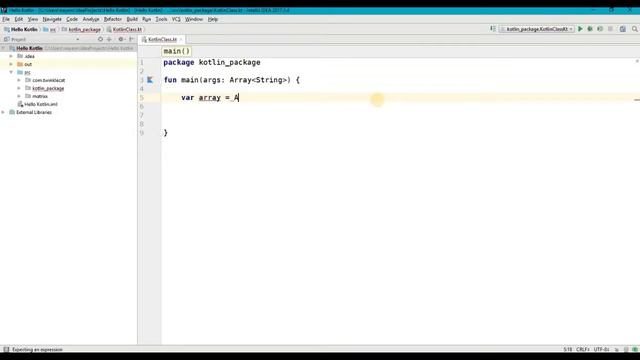The height and width of the screenshot is (360, 640).
Task: Click KotlinClass.kt breadcrumb in navigation bar
Action: point(124,29)
